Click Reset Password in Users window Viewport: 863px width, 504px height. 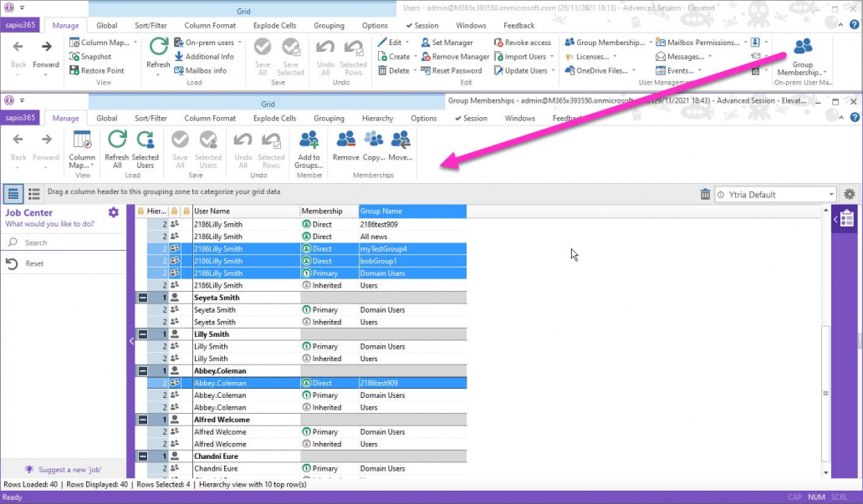coord(452,70)
